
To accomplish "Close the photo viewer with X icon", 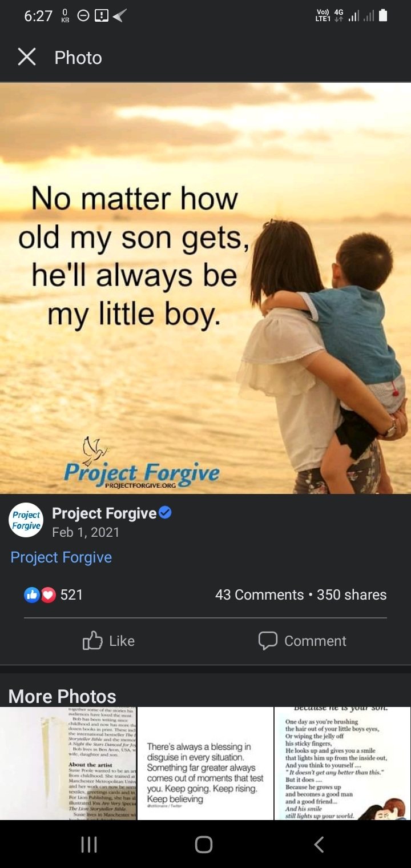I will click(x=27, y=57).
